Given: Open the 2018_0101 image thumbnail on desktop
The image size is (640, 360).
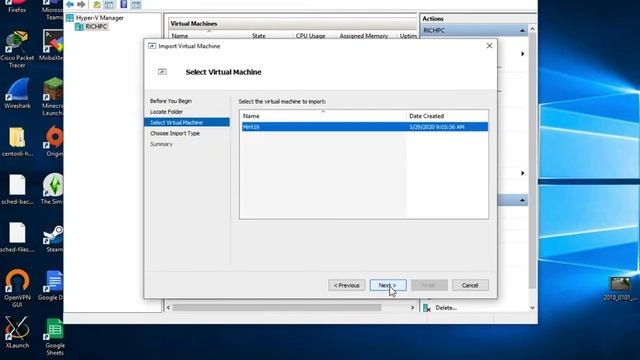Looking at the screenshot, I should pos(620,289).
